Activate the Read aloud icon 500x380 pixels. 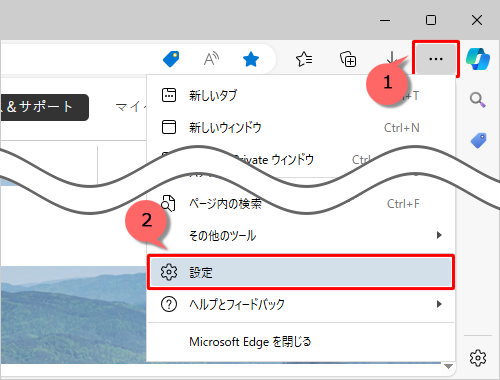point(211,59)
